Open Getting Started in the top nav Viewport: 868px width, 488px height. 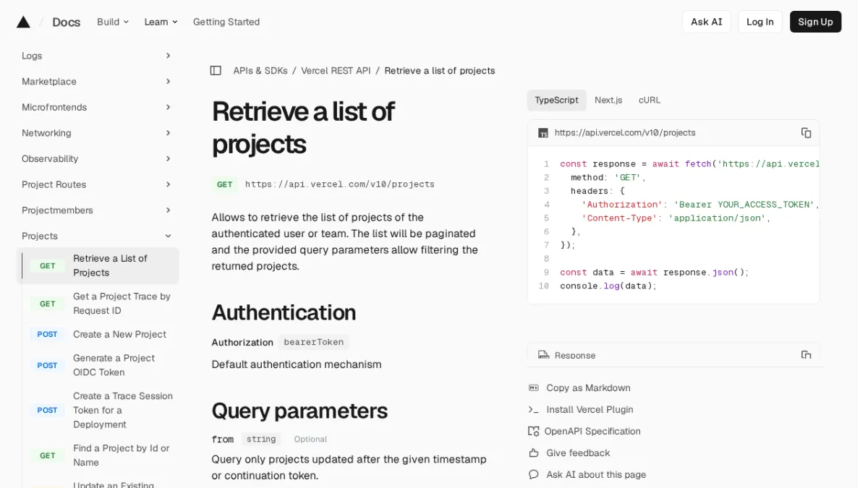(226, 22)
